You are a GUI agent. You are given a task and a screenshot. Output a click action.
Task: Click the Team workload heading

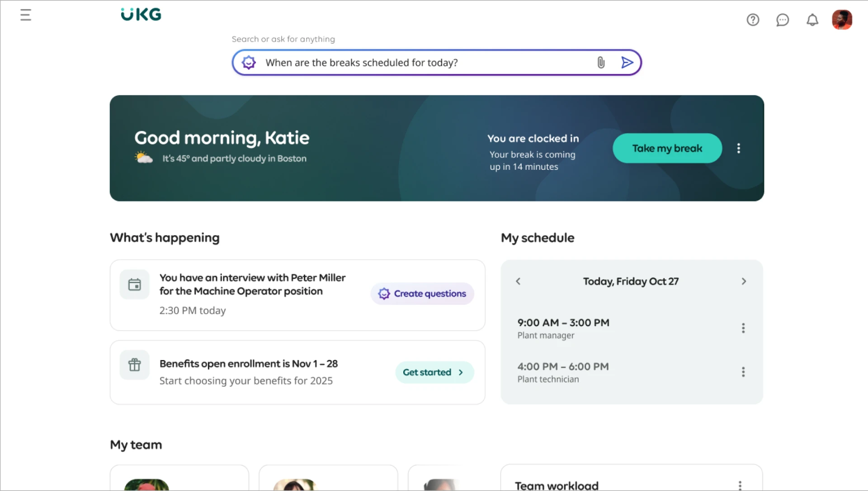(557, 486)
